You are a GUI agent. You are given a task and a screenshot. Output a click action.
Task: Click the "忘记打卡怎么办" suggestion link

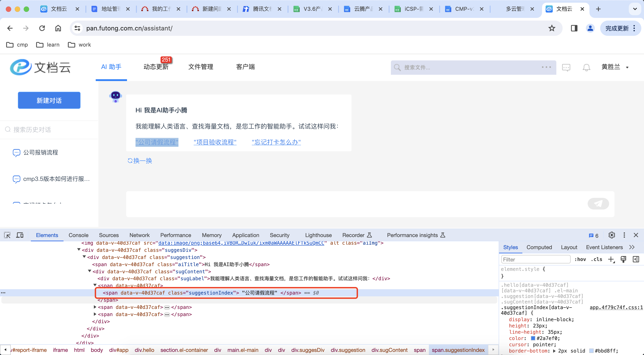pyautogui.click(x=276, y=142)
